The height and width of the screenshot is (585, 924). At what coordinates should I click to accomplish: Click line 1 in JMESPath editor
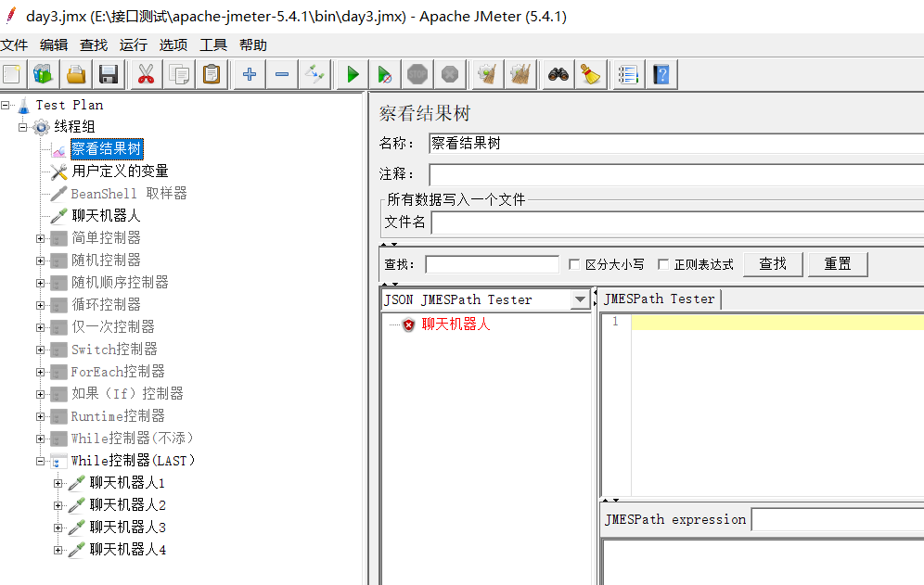tap(777, 323)
